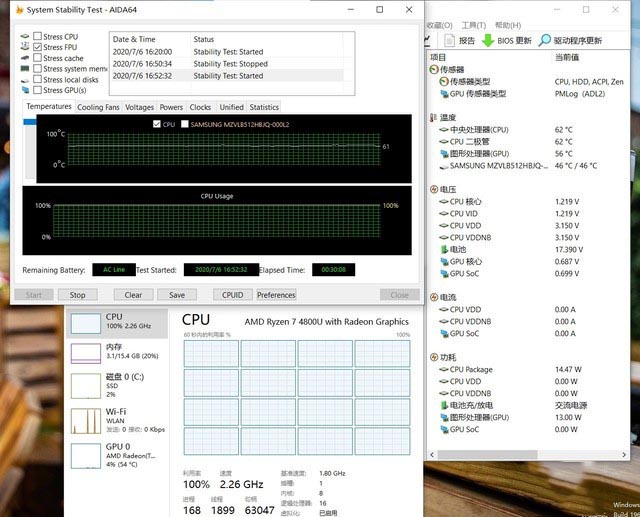
Task: Select the CPU Package power row
Action: (x=529, y=369)
